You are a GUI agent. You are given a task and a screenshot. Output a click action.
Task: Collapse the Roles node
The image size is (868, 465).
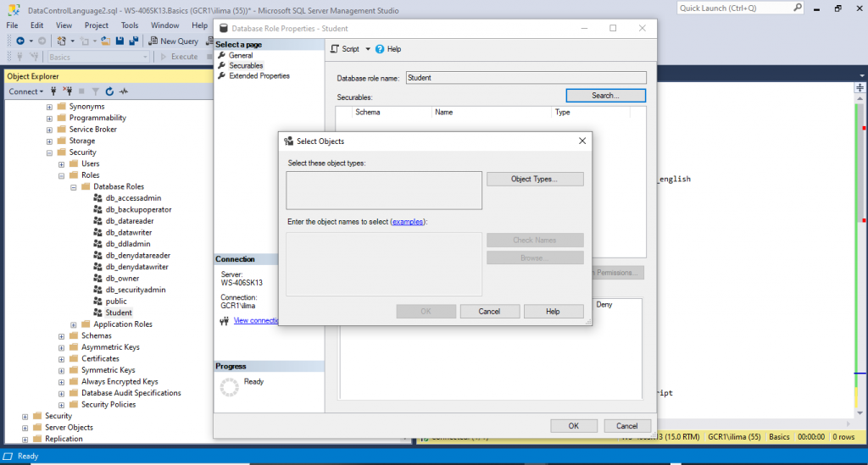pos(61,175)
